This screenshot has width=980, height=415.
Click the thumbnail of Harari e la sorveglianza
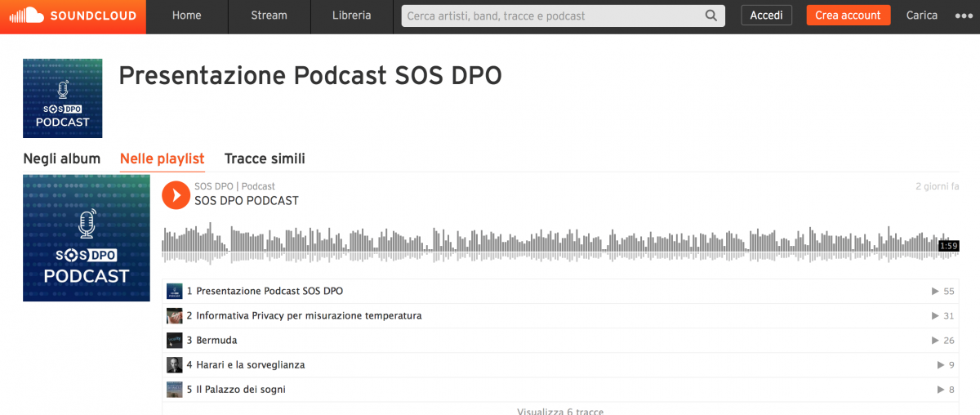pyautogui.click(x=175, y=365)
